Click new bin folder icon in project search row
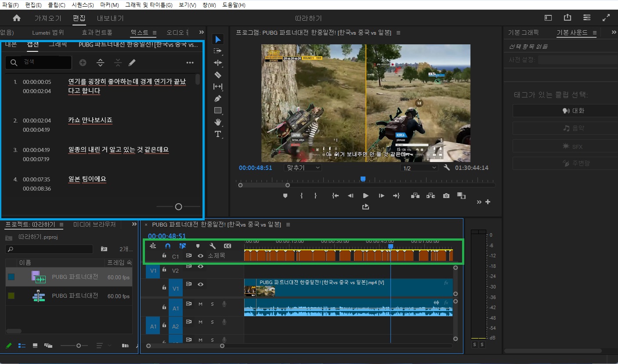 [104, 249]
